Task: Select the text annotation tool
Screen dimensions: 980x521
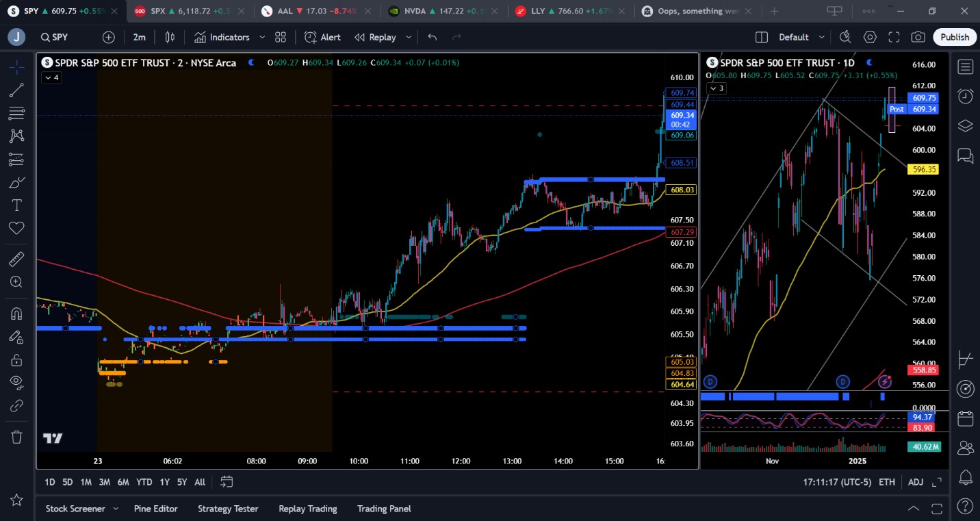Action: 17,205
